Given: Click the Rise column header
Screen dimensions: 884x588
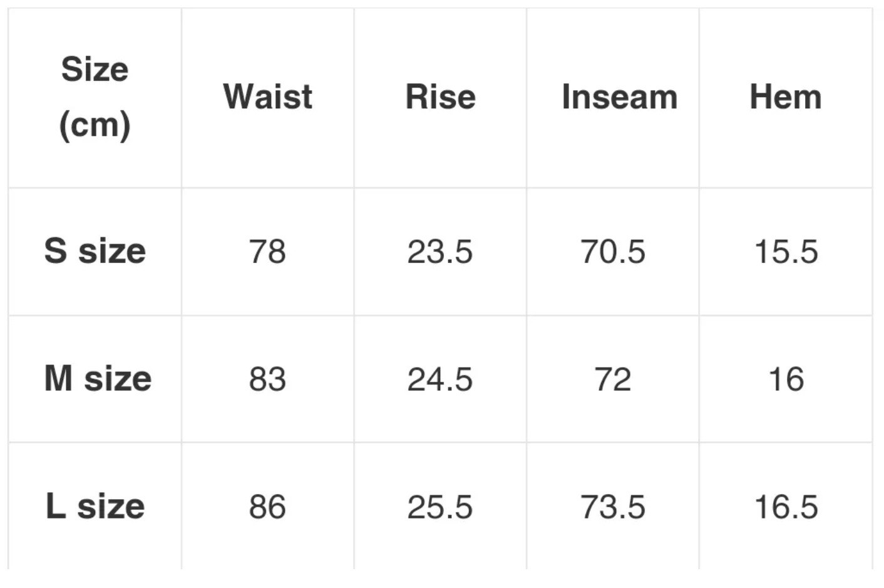Looking at the screenshot, I should point(440,97).
